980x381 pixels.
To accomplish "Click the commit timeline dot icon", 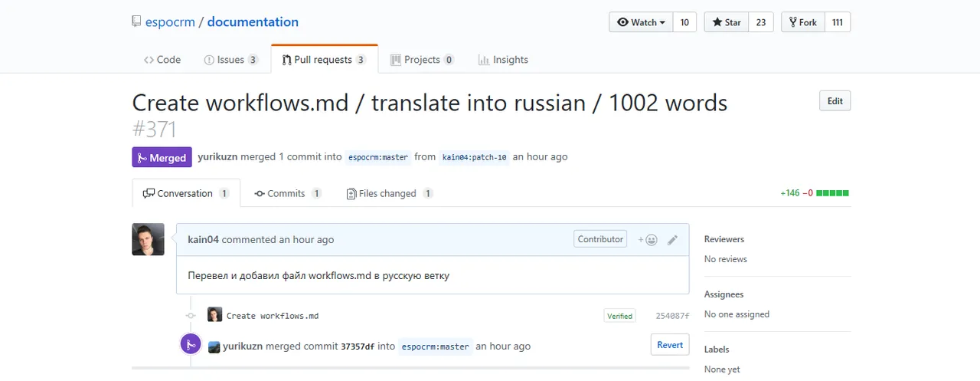I will 191,315.
